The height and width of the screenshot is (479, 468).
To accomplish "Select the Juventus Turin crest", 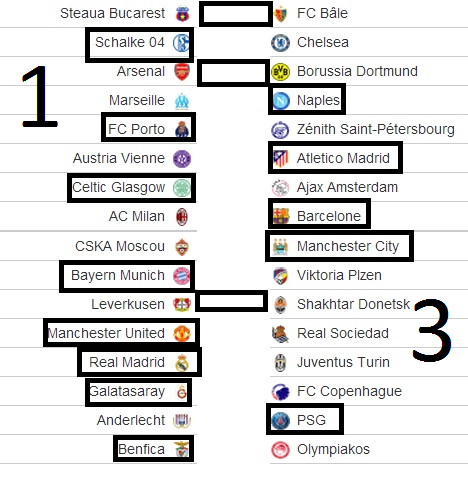I will pyautogui.click(x=280, y=363).
